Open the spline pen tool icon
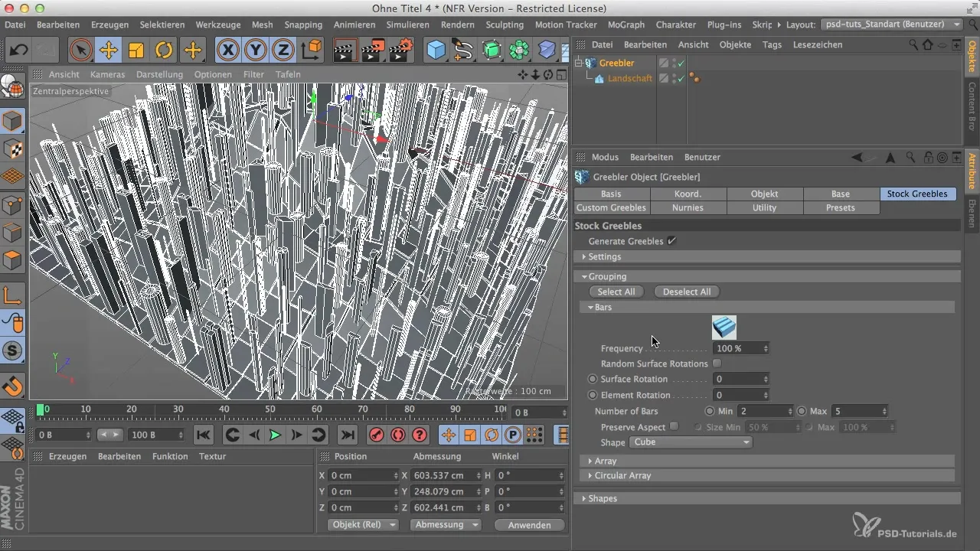This screenshot has width=980, height=551. 463,51
